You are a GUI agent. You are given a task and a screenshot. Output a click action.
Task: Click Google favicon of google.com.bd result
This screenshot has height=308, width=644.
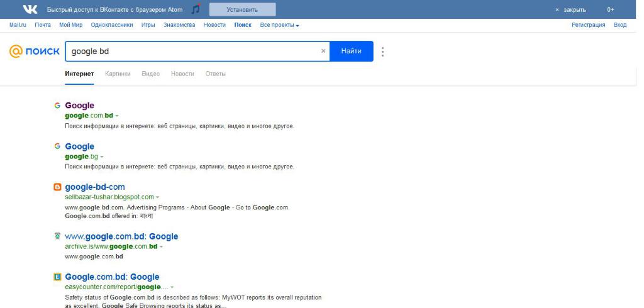pos(57,106)
